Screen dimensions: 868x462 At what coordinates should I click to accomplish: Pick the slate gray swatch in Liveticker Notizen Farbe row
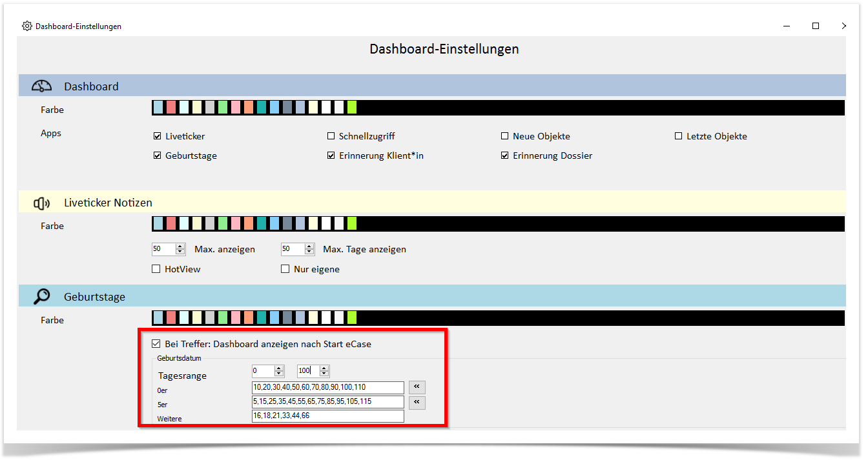click(x=287, y=224)
